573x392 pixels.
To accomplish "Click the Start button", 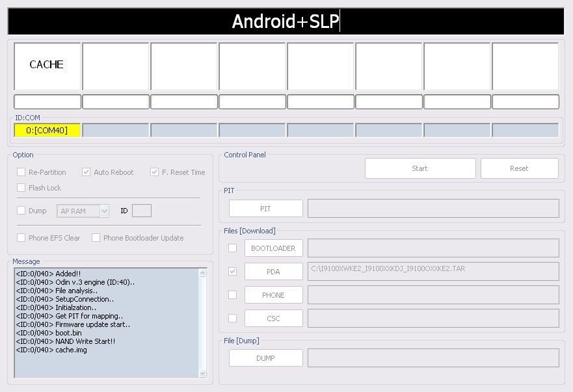I will pyautogui.click(x=420, y=168).
